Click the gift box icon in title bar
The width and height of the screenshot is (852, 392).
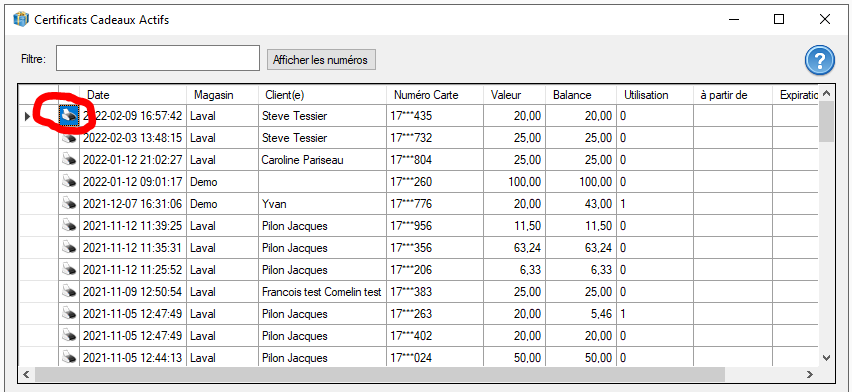coord(21,20)
